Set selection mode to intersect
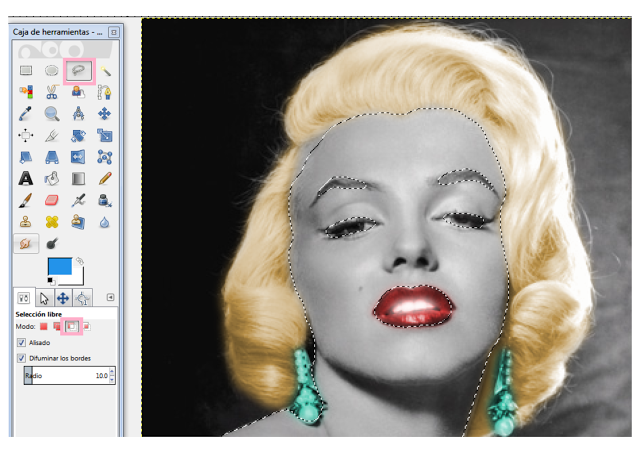Screen dimensions: 640x453 click(86, 326)
